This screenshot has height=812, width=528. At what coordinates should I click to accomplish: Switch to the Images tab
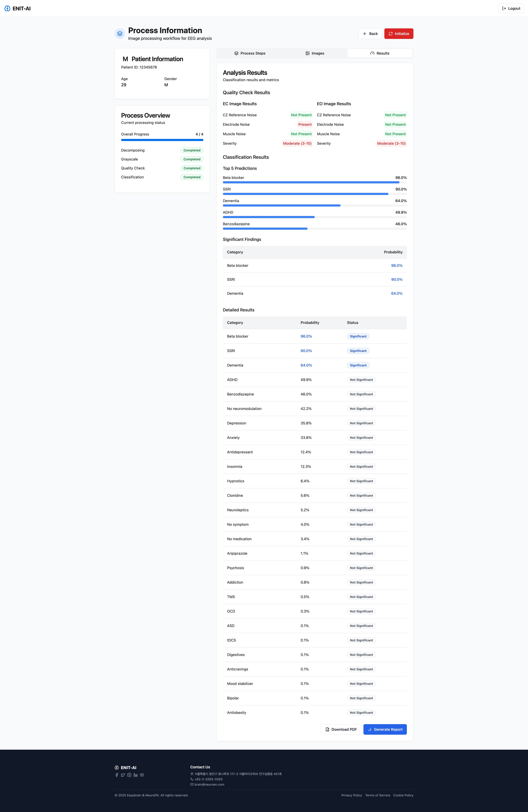(x=315, y=53)
